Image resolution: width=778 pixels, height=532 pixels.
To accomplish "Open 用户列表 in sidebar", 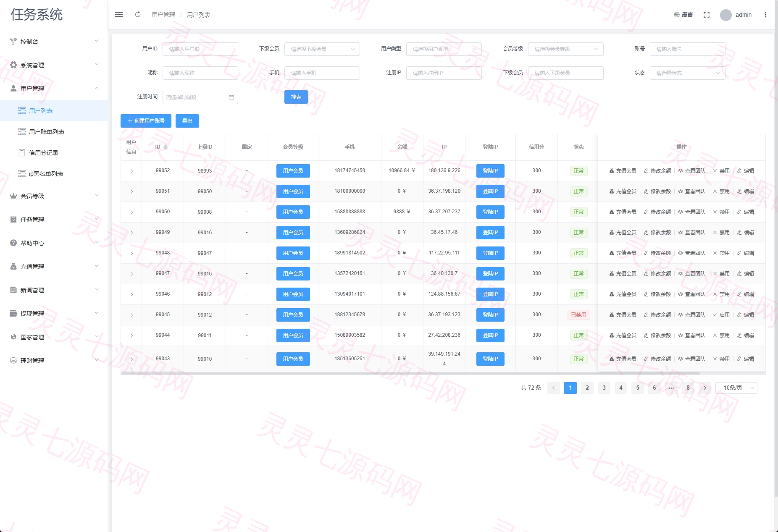I will pyautogui.click(x=54, y=110).
